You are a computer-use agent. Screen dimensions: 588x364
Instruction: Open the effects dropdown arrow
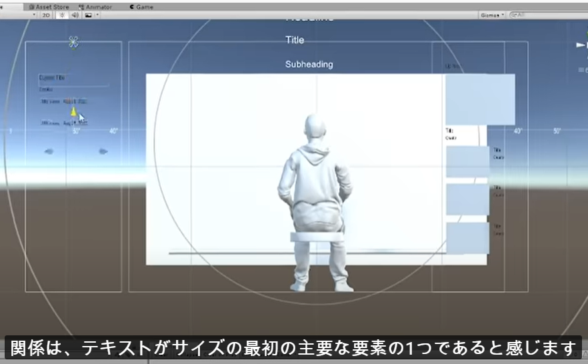97,15
